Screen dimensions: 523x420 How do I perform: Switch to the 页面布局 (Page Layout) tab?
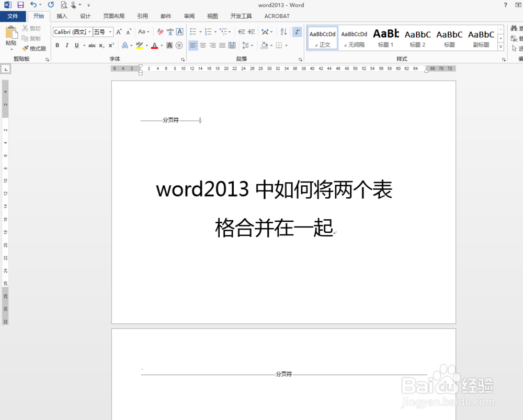coord(113,16)
